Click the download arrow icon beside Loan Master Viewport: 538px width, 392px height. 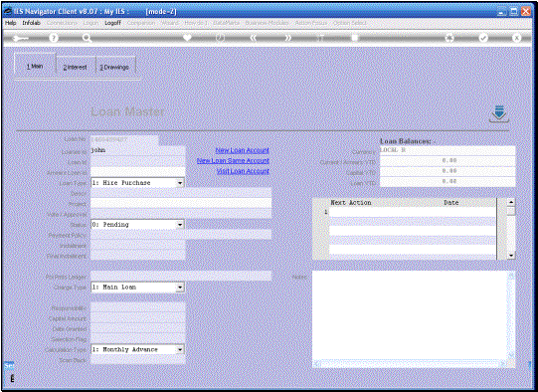tap(499, 114)
